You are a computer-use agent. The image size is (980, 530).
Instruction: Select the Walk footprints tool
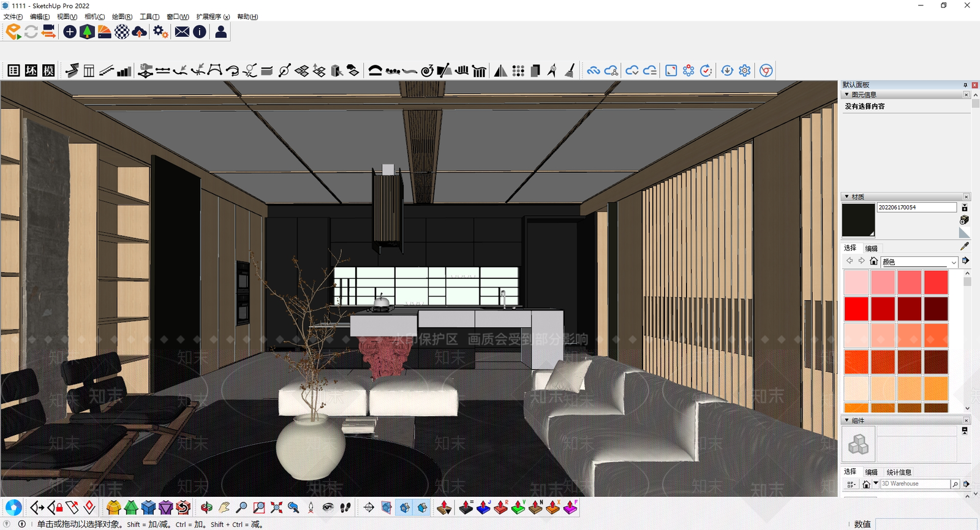345,507
